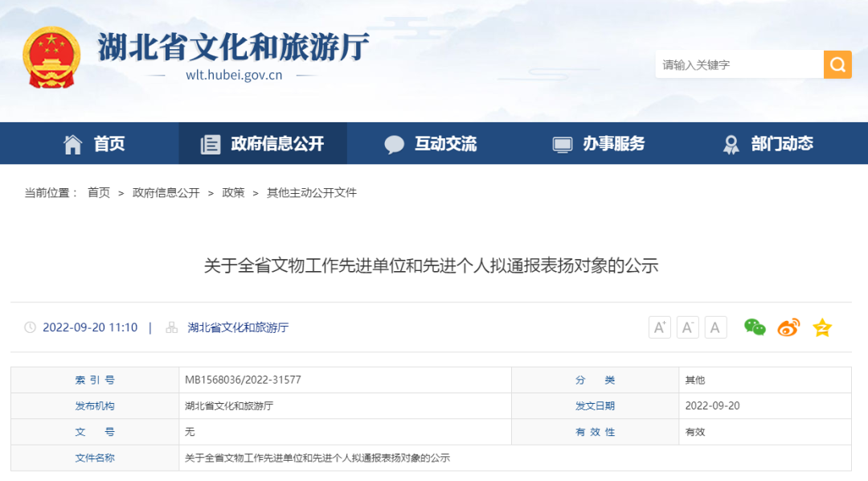This screenshot has width=868, height=481.
Task: Click the index number MB1568036/2022-31577
Action: pyautogui.click(x=243, y=380)
